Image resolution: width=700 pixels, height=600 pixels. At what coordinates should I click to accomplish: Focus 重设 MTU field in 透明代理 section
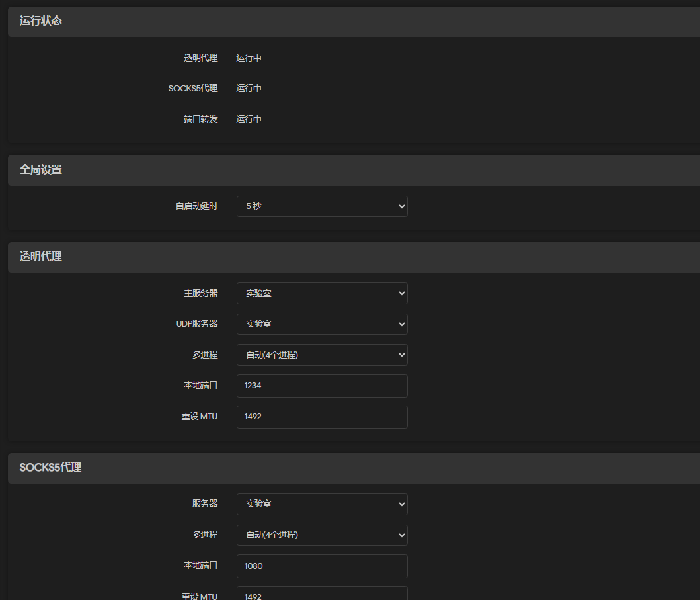[x=322, y=417]
